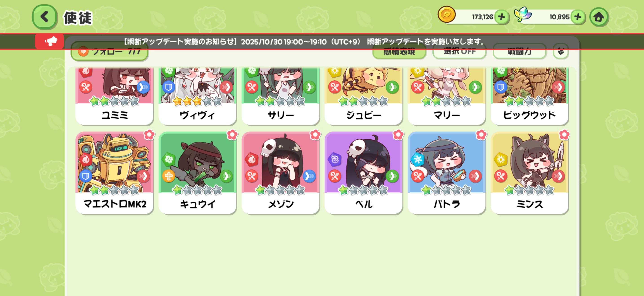Tap the green back arrow button
The image size is (644, 296).
[x=44, y=17]
